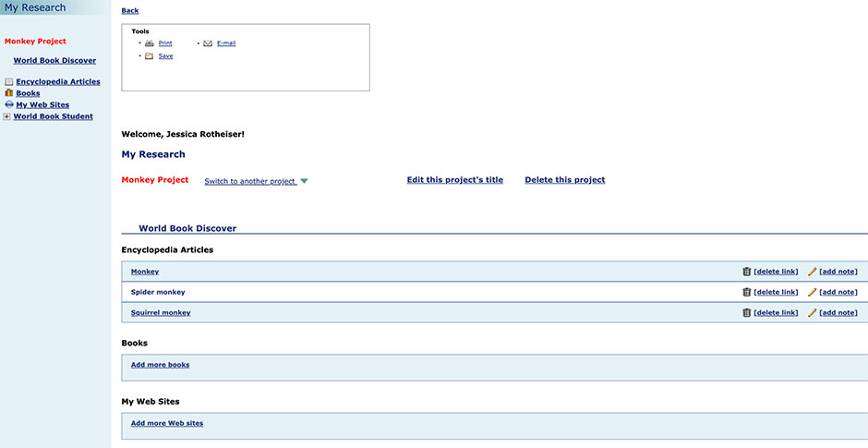Click the My Research sidebar header
868x448 pixels.
click(x=35, y=7)
